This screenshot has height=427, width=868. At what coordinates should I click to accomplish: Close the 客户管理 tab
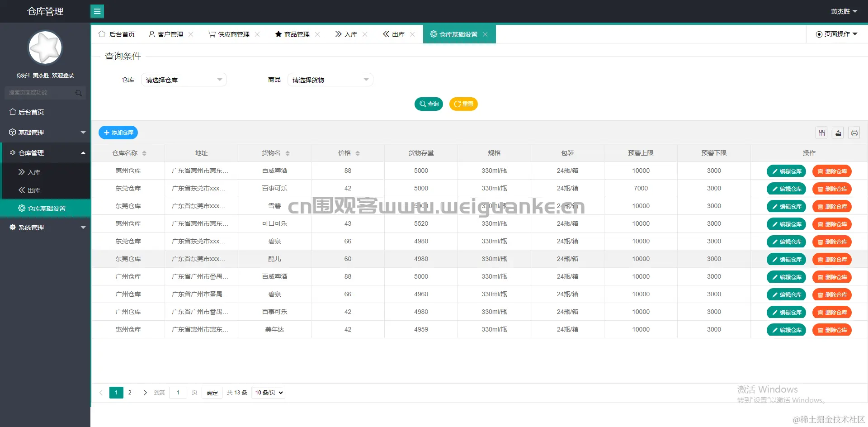pos(191,34)
